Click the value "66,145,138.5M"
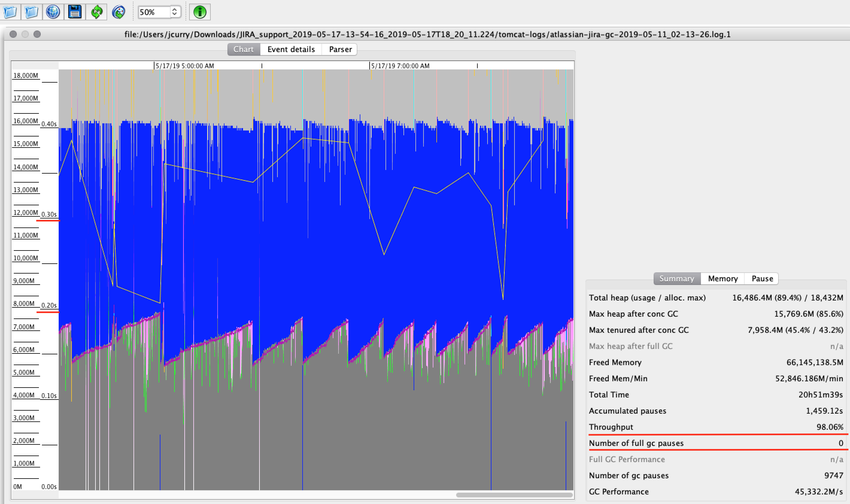The image size is (850, 504). click(x=815, y=362)
